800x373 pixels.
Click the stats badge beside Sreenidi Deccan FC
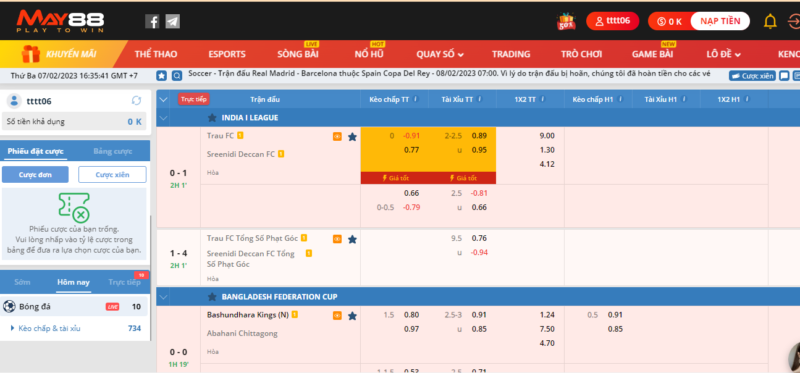coord(281,154)
